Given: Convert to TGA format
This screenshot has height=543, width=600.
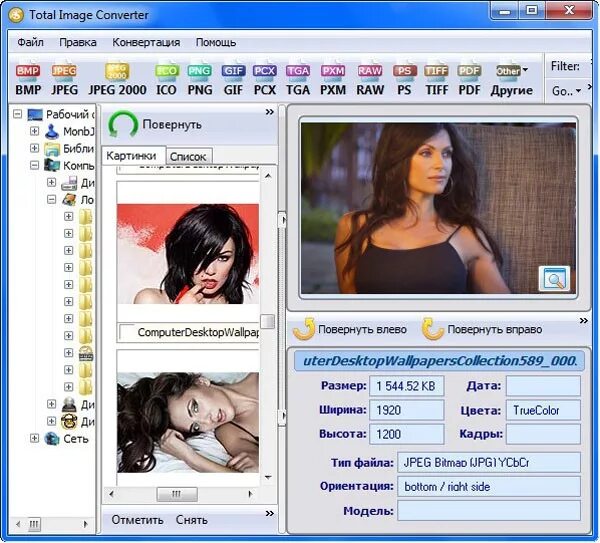Looking at the screenshot, I should [298, 79].
